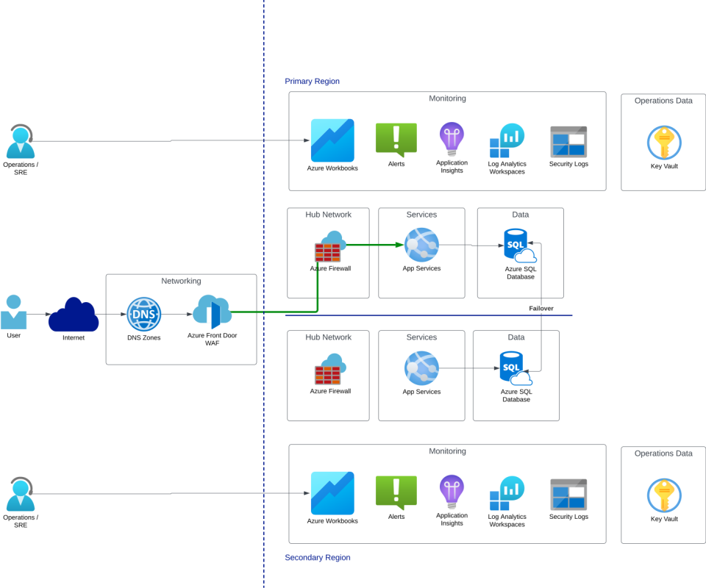Select Application Insights lightbulb in Primary Region
The width and height of the screenshot is (706, 588).
pos(452,139)
